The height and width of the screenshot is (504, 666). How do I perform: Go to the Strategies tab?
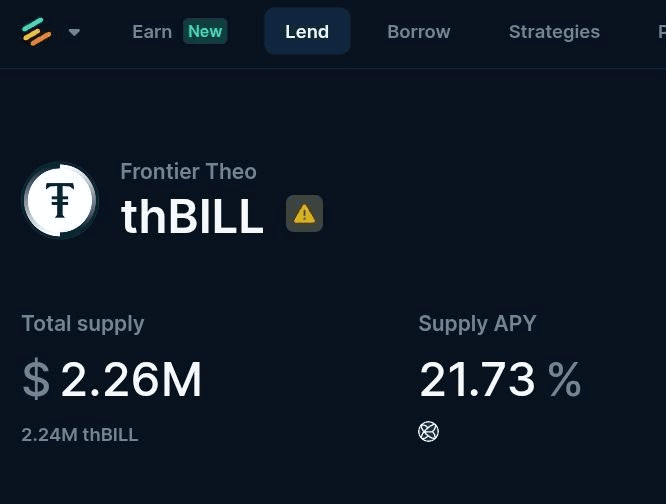coord(554,32)
